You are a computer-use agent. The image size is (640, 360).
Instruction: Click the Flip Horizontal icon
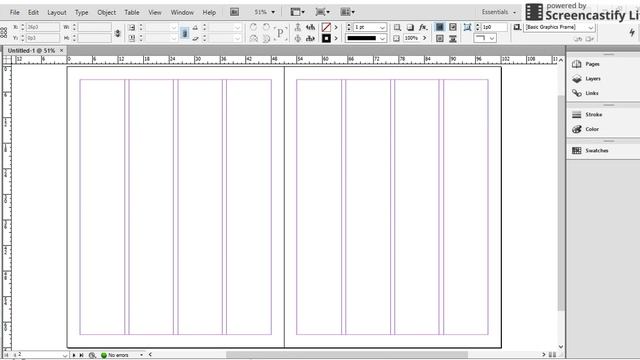click(253, 38)
